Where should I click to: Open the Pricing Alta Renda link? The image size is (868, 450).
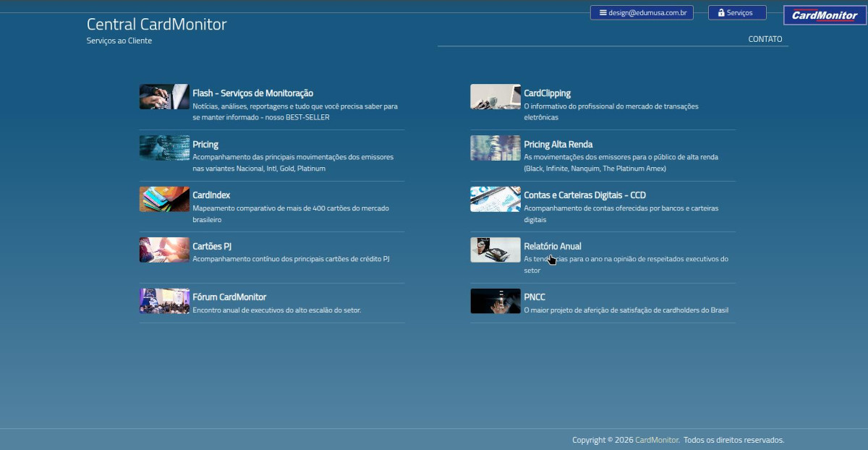click(558, 145)
